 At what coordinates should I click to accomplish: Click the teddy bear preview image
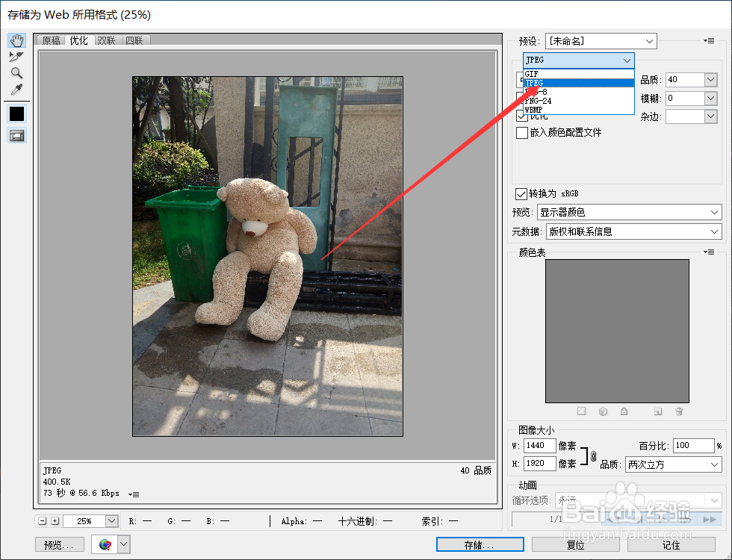tap(267, 256)
